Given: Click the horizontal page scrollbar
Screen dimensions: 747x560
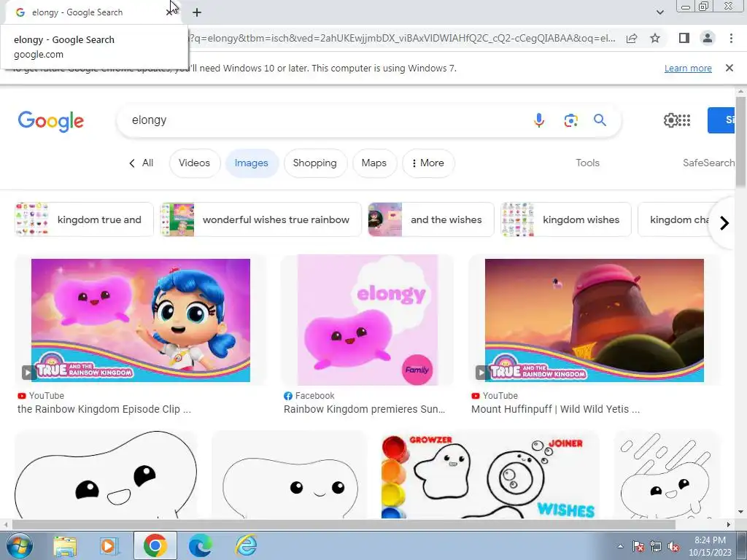Looking at the screenshot, I should (x=343, y=525).
